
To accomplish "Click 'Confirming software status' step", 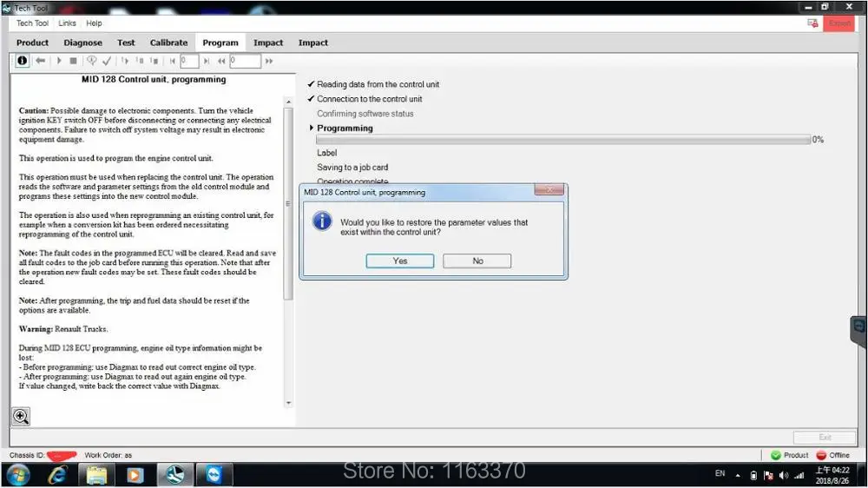I will (365, 114).
